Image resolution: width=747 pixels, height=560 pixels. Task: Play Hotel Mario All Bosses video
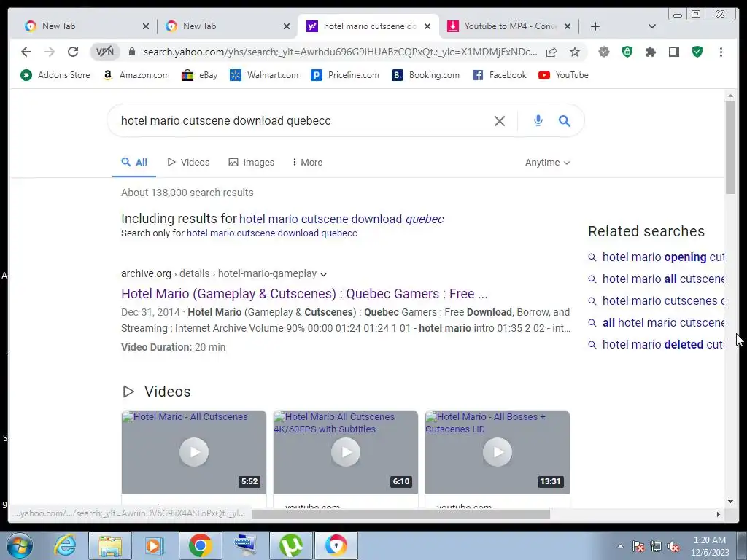(498, 452)
